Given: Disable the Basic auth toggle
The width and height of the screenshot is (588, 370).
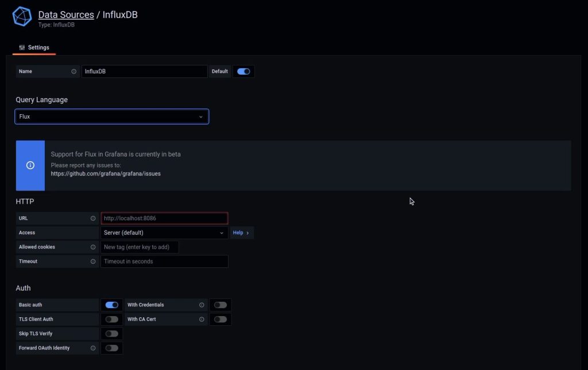Looking at the screenshot, I should [112, 305].
